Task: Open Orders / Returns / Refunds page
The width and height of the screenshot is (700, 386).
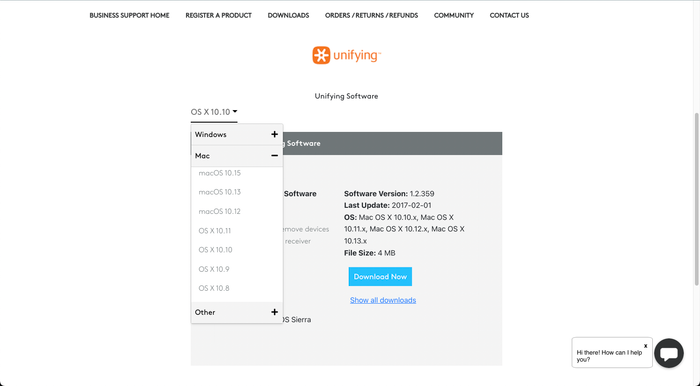Action: (371, 15)
